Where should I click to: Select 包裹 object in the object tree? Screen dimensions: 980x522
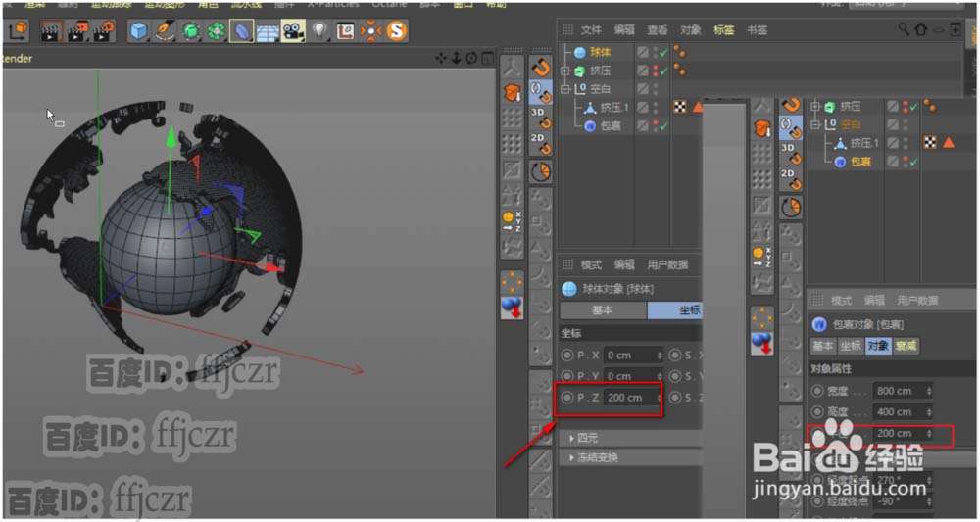pos(610,126)
